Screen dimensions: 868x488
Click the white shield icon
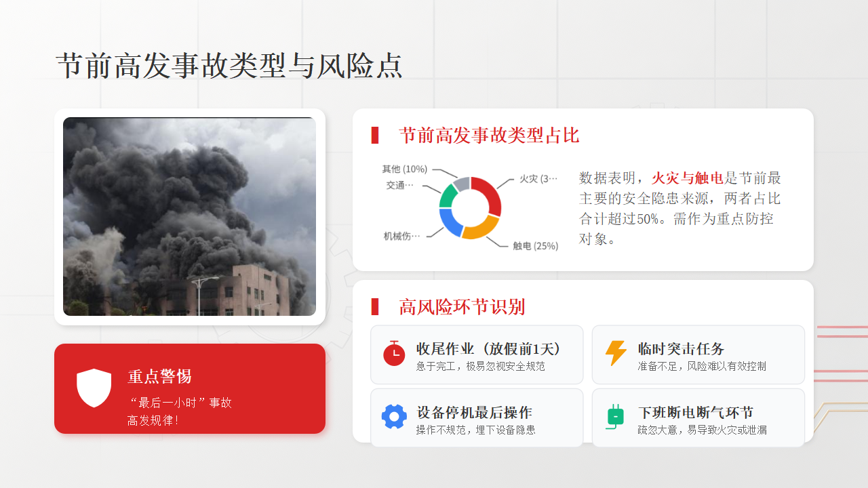(94, 388)
